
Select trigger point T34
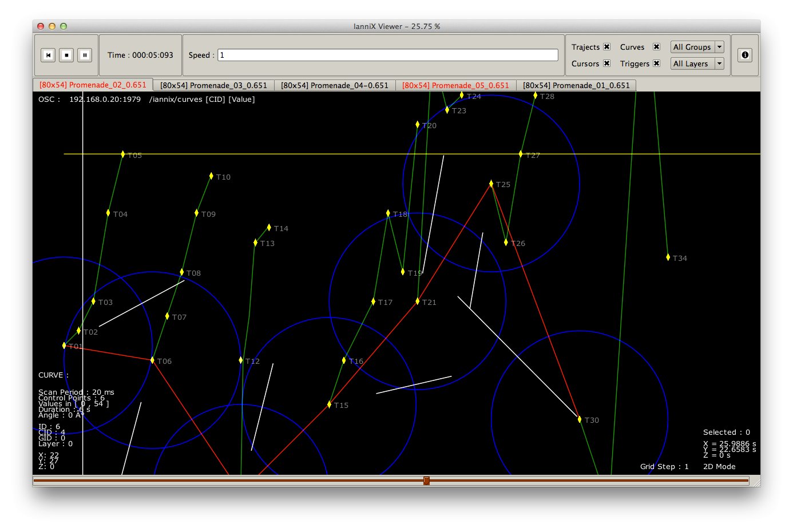(x=668, y=257)
